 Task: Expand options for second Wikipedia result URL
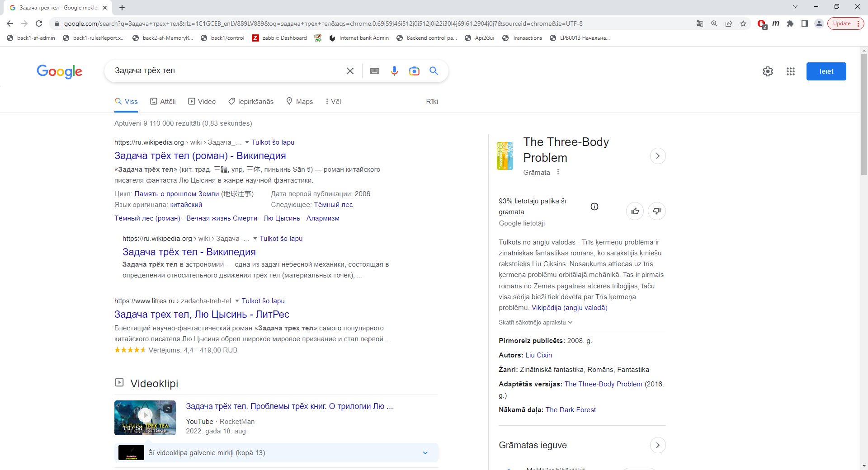[255, 239]
